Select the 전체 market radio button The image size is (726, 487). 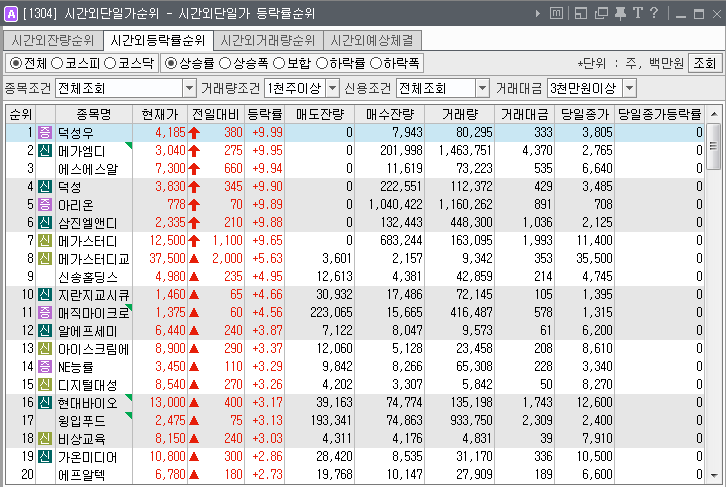16,63
